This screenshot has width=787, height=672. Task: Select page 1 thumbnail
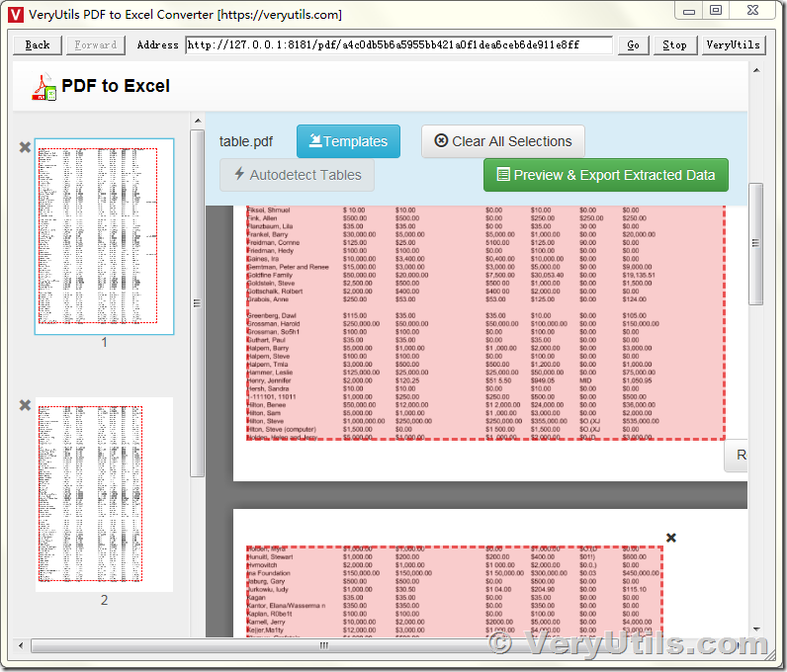tap(105, 236)
